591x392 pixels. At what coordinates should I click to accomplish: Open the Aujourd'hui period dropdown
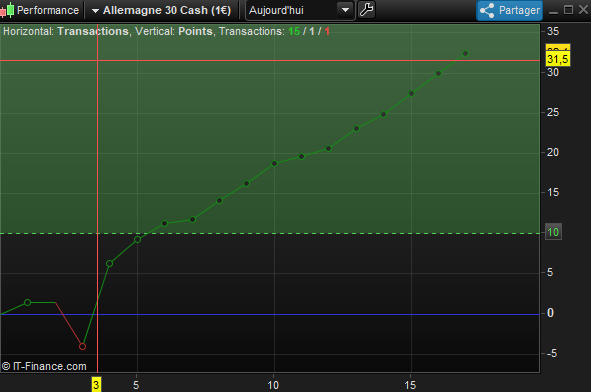(x=300, y=10)
